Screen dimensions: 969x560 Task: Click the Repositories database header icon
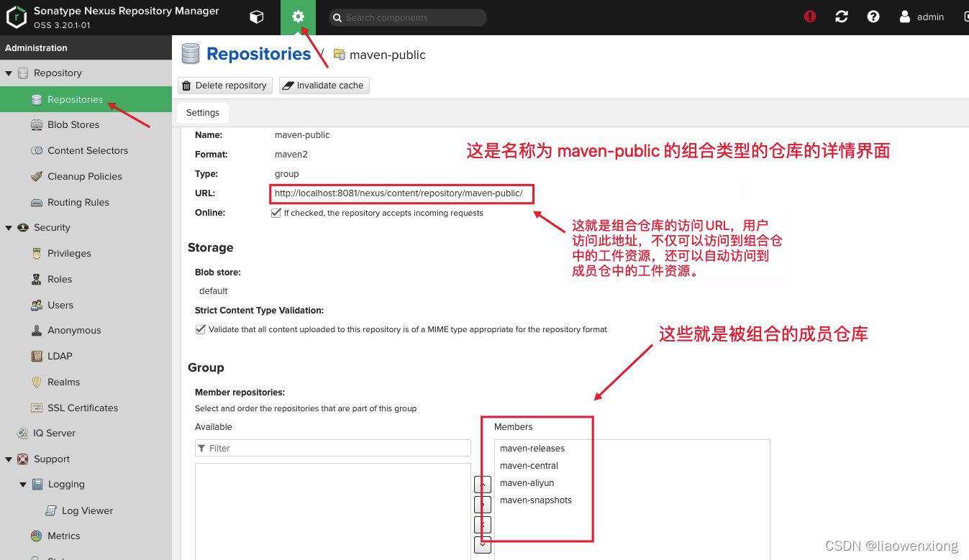point(191,54)
